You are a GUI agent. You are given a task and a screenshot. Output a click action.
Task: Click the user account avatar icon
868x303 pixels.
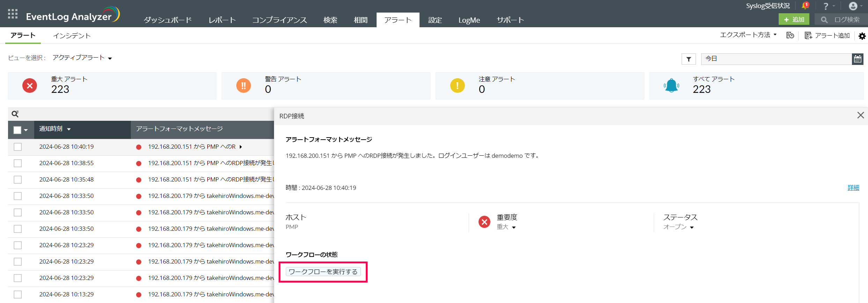coord(853,6)
